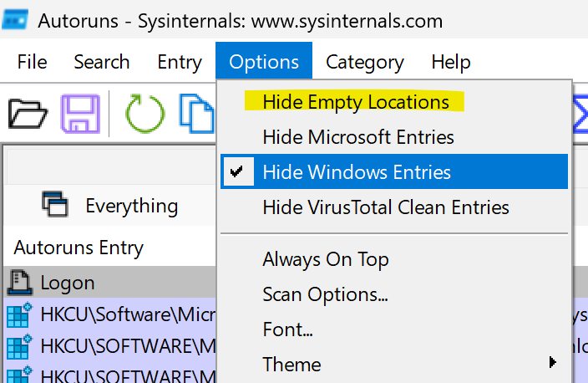Screen dimensions: 588x383
Task: Copy entry using the blue pages icon
Action: (197, 114)
